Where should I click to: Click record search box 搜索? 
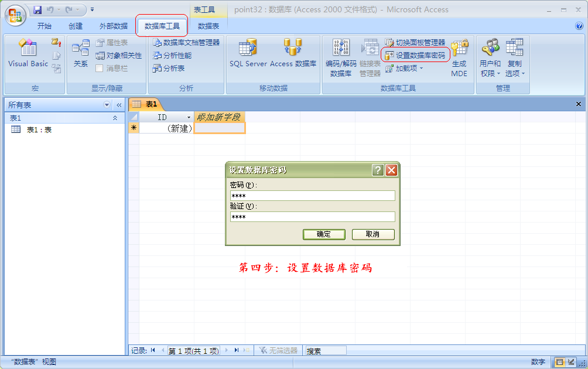click(326, 350)
